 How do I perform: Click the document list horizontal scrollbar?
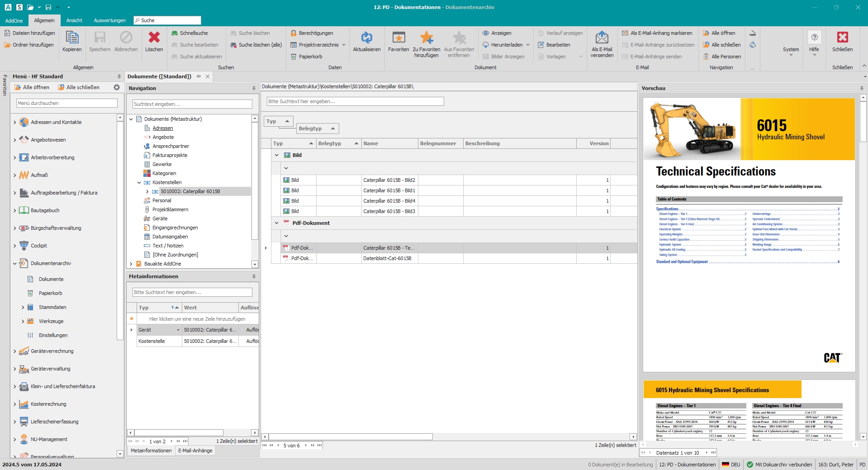click(x=351, y=437)
